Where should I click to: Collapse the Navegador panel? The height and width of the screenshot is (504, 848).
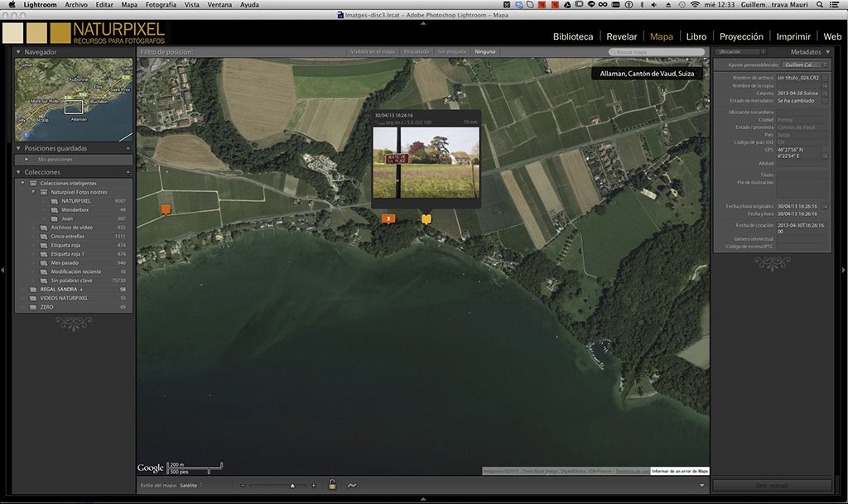[x=18, y=52]
